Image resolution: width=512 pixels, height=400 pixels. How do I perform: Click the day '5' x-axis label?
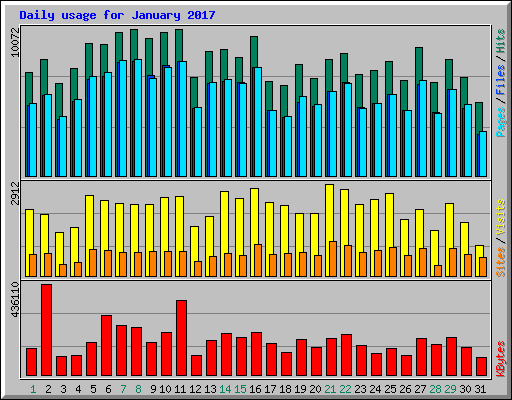[x=93, y=389]
